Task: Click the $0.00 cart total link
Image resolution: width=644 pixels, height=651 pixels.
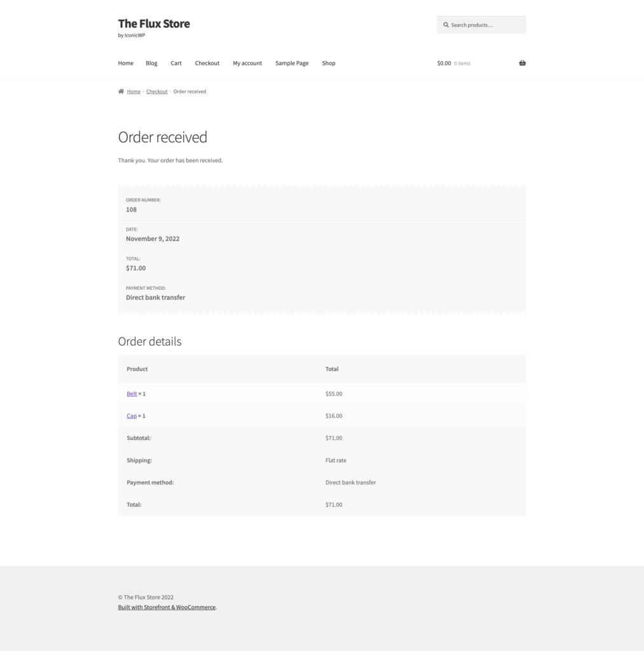Action: coord(444,63)
